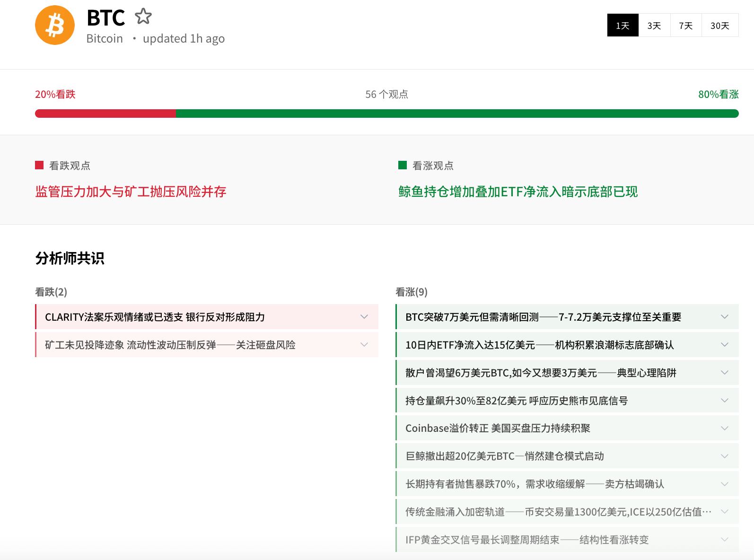Open the bullish headline about 鲸鱼持仓增加 ETF净流入
Viewport: 754px width, 560px height.
click(x=517, y=192)
